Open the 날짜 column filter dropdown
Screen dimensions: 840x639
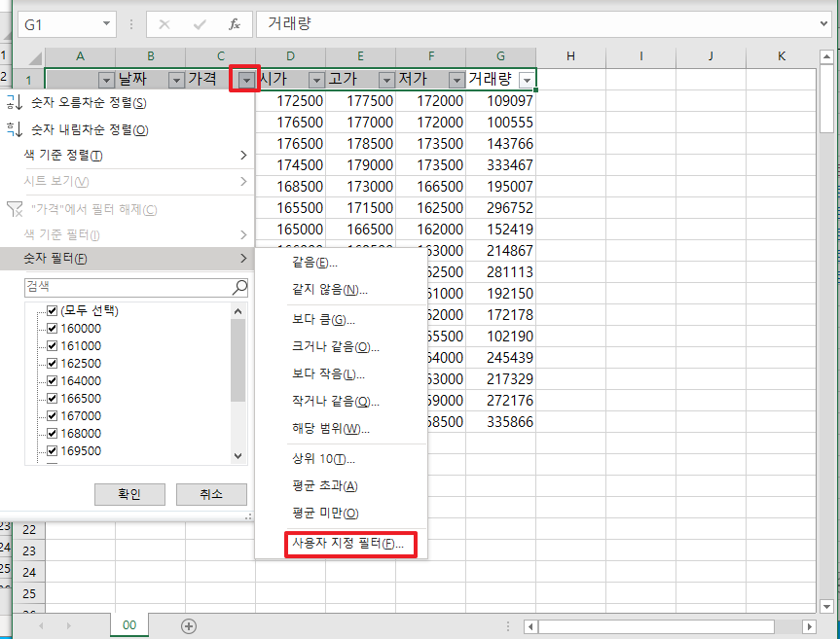click(176, 81)
